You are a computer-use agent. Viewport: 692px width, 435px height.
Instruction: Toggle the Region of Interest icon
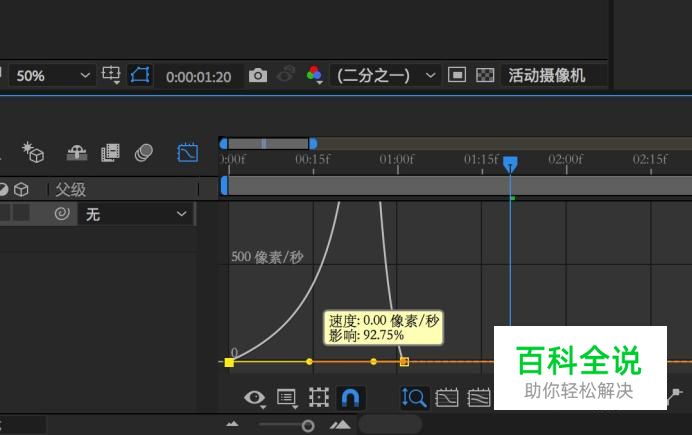[457, 75]
